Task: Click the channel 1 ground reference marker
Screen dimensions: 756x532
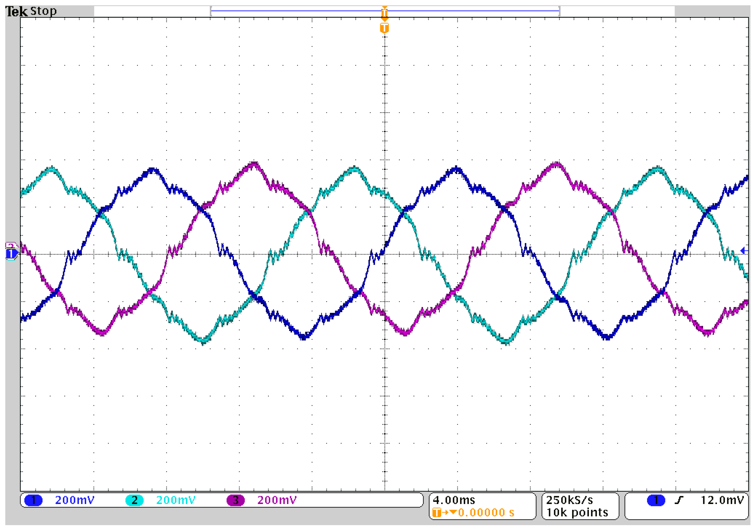Action: (11, 254)
